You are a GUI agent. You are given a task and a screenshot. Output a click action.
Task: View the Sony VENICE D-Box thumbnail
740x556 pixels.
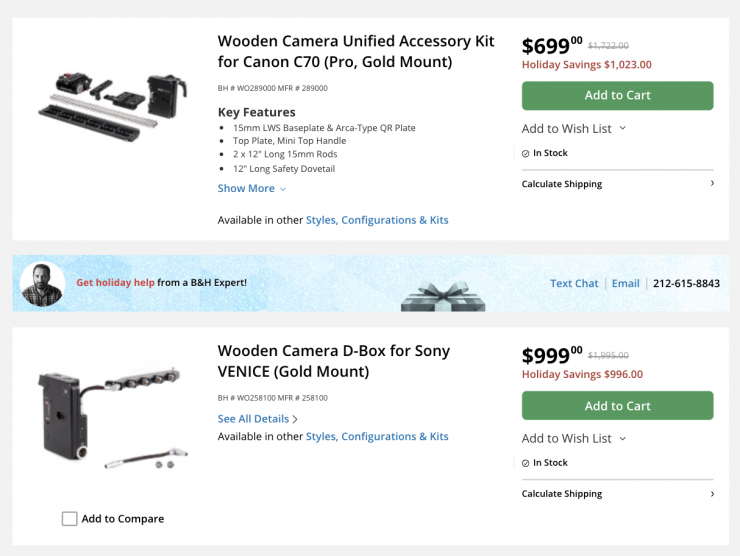coord(112,412)
